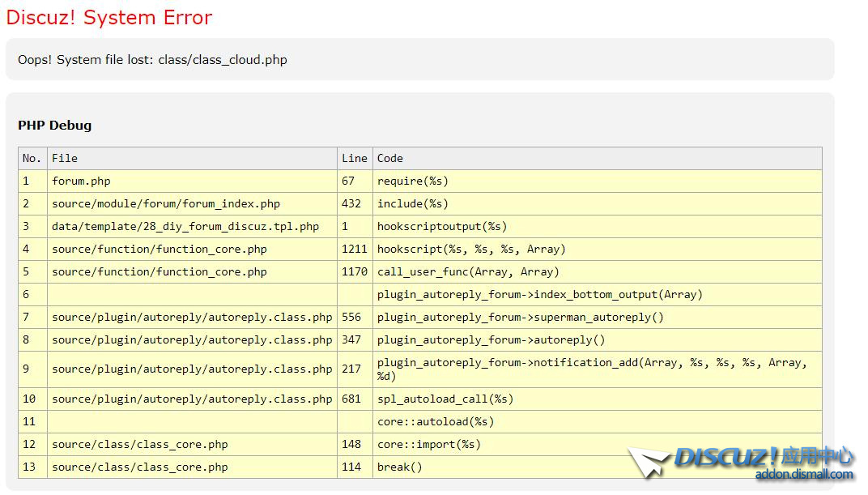868x495 pixels.
Task: Click the index_bottom_output(Array) code cell
Action: coord(539,295)
